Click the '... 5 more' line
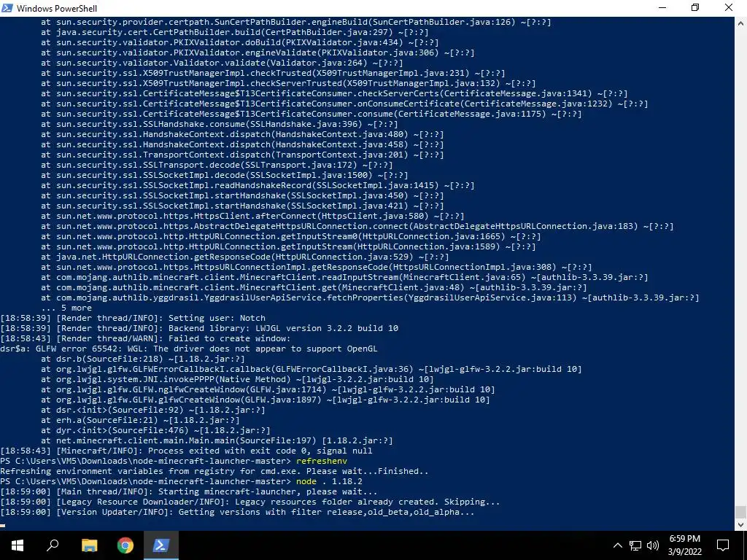The width and height of the screenshot is (747, 560). (x=66, y=308)
